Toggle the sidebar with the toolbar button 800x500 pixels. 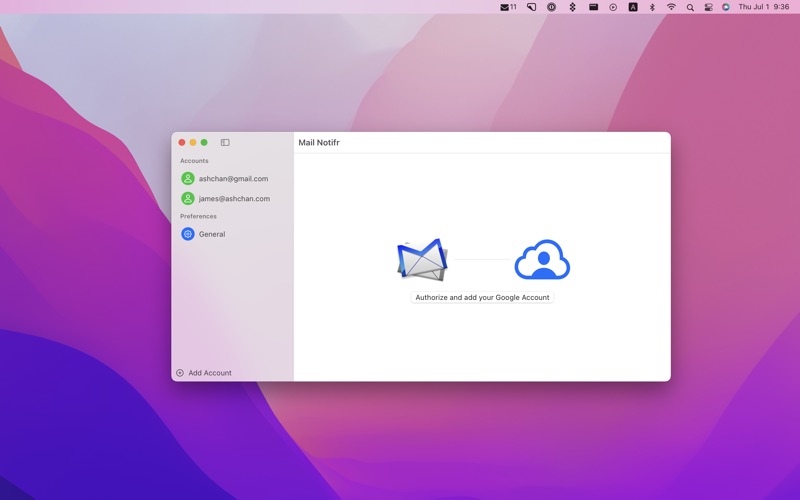pos(225,142)
